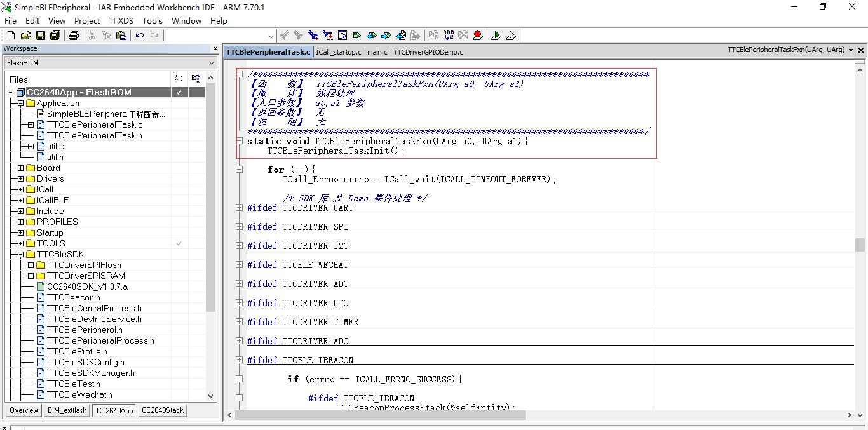Collapse the for (;;) loop code fold
Image resolution: width=868 pixels, height=430 pixels.
(x=239, y=170)
